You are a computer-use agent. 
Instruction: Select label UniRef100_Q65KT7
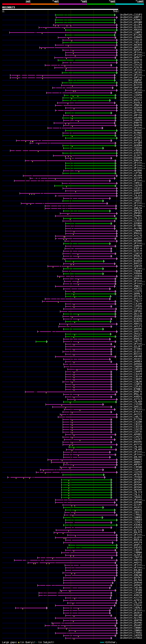pos(131,58)
